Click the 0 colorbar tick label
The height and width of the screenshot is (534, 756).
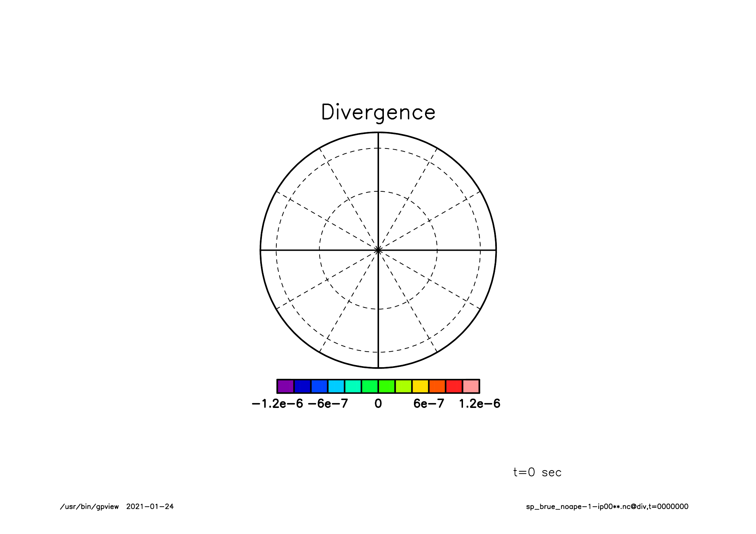click(x=378, y=404)
